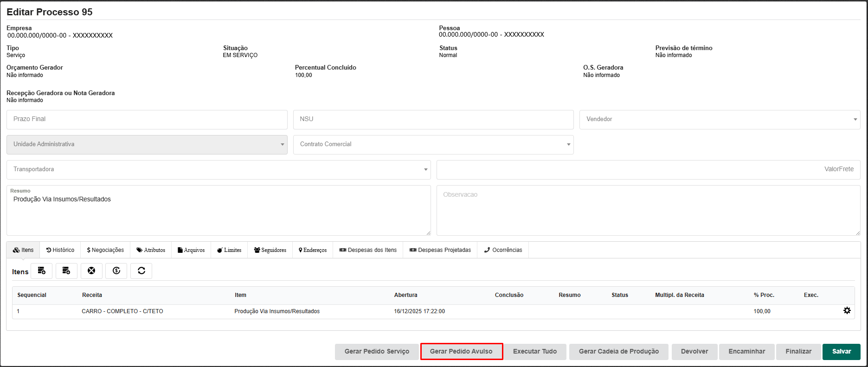Open the Transportadora dropdown list
The height and width of the screenshot is (367, 868).
click(x=219, y=170)
